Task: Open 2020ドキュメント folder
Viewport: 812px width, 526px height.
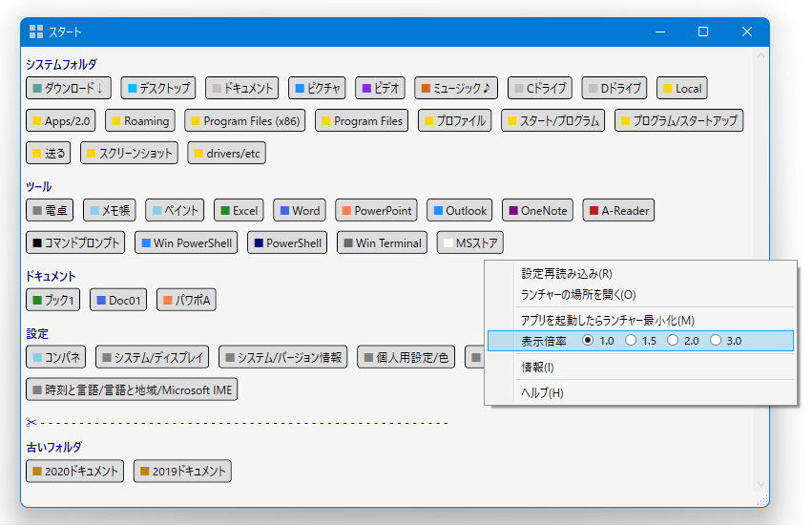Action: coord(74,471)
